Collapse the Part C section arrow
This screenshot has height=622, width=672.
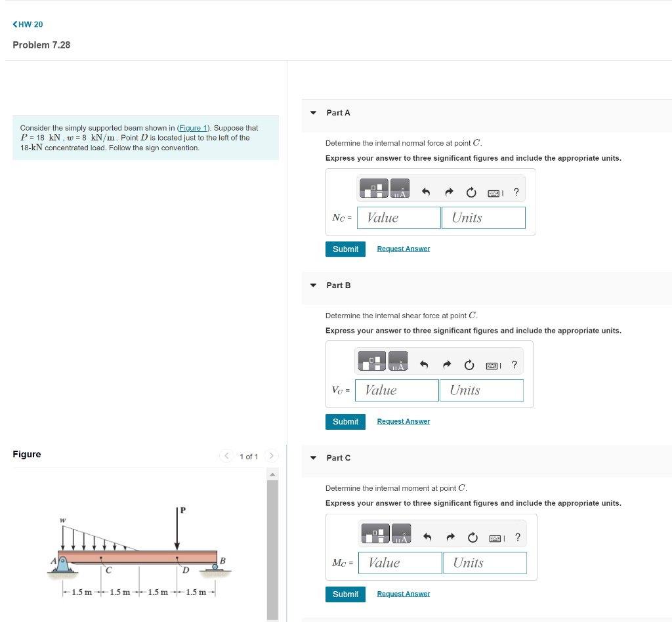click(313, 458)
